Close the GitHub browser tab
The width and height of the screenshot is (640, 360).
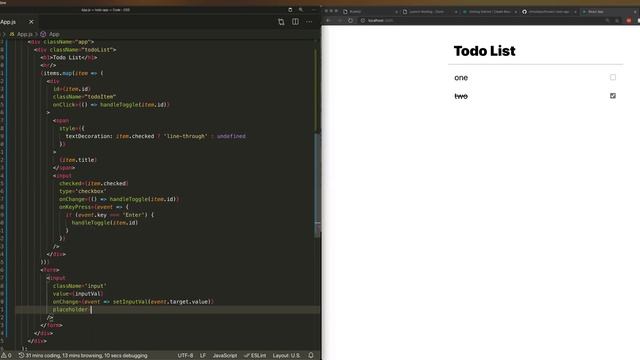(575, 12)
